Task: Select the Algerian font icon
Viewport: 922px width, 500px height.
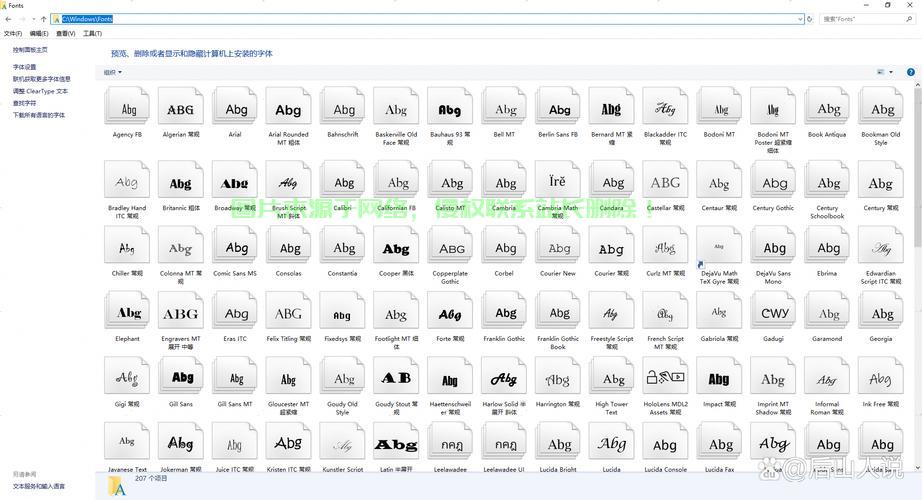Action: (x=181, y=106)
